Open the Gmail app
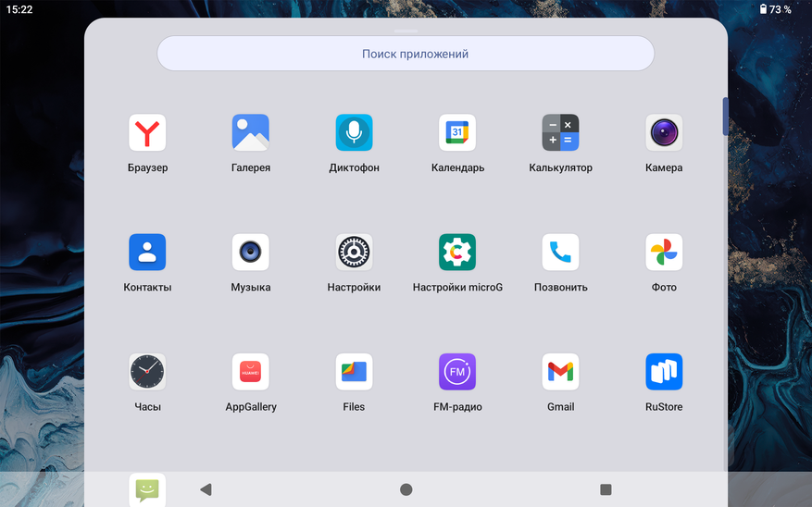The height and width of the screenshot is (507, 812). click(x=560, y=372)
